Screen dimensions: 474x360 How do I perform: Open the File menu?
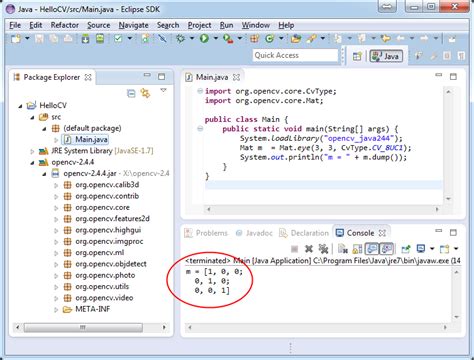pyautogui.click(x=15, y=25)
